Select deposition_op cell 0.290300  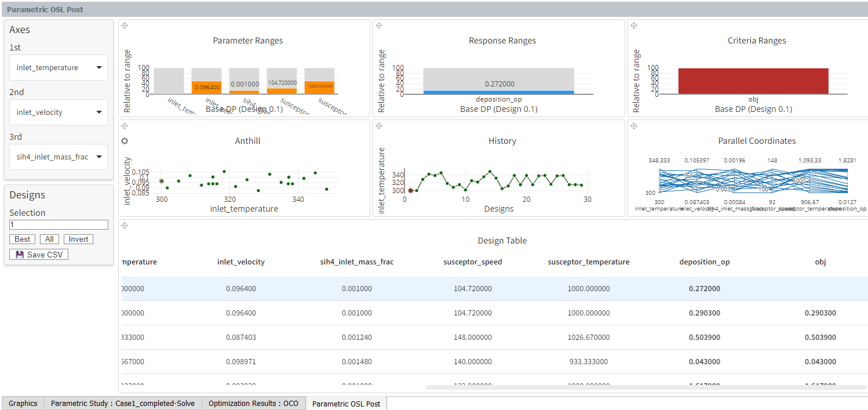[x=705, y=313]
